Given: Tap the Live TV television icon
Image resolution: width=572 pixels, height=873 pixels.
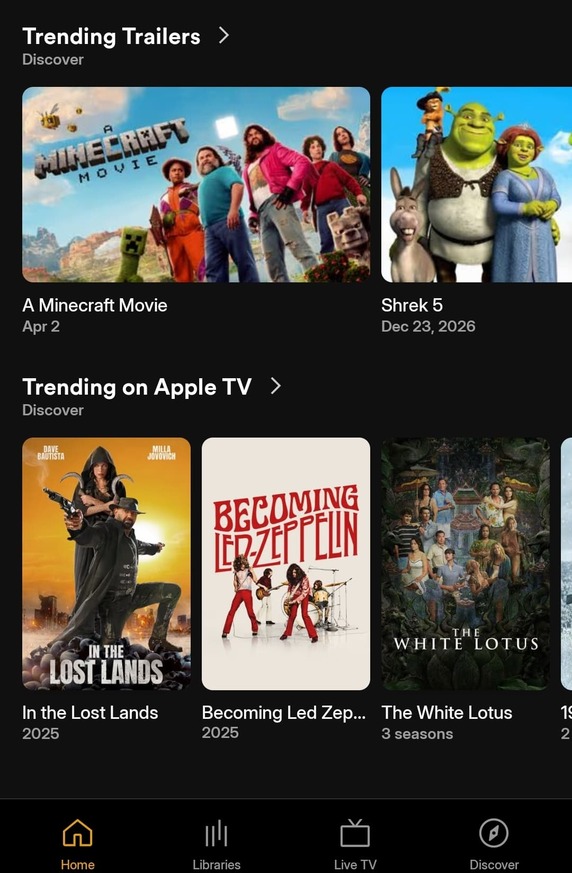Looking at the screenshot, I should click(355, 833).
